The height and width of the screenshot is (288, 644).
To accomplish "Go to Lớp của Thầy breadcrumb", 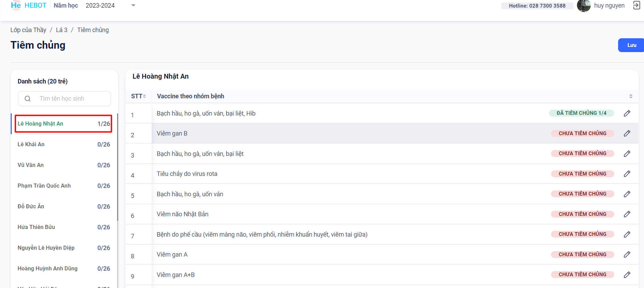I will (x=28, y=30).
